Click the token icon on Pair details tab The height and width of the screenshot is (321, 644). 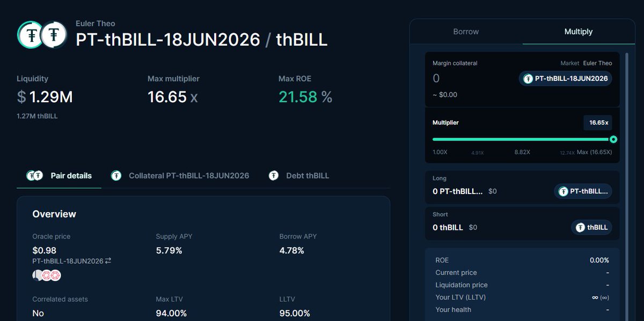coord(35,176)
